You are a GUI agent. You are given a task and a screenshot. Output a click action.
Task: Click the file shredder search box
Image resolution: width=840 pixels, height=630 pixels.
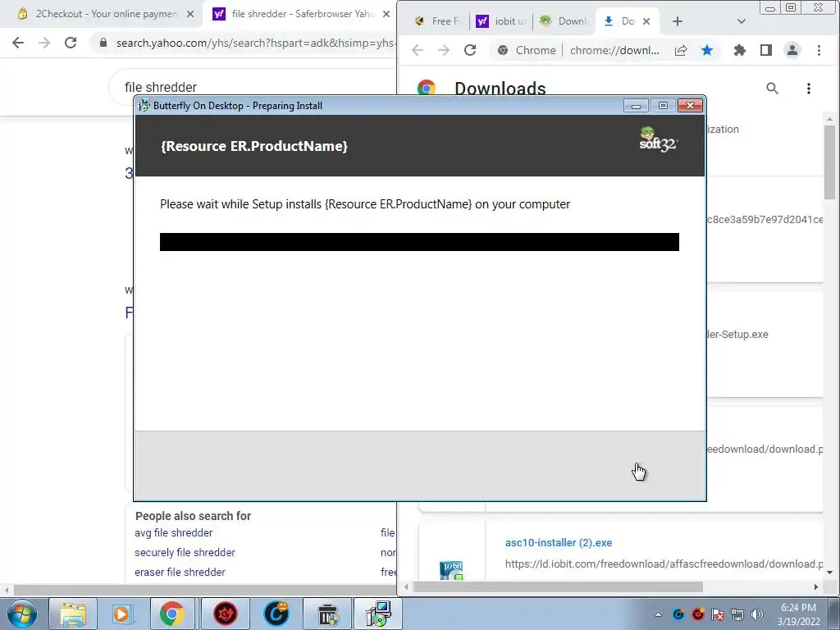[x=252, y=87]
